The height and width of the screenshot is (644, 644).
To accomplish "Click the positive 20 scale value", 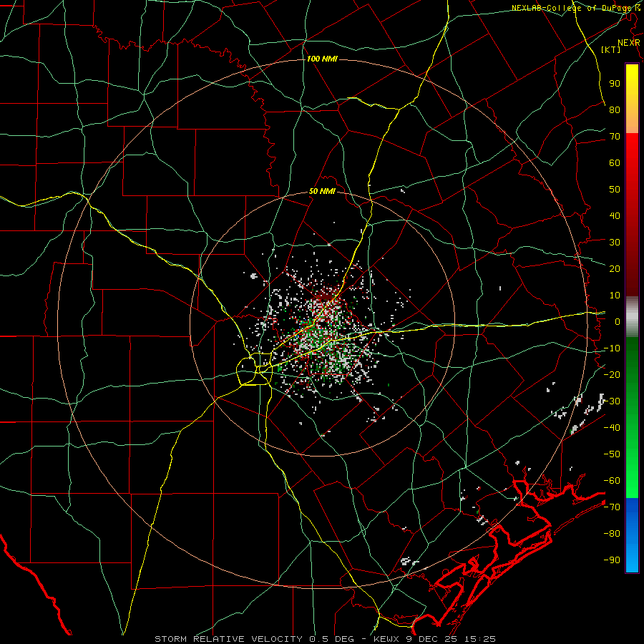I will (615, 268).
